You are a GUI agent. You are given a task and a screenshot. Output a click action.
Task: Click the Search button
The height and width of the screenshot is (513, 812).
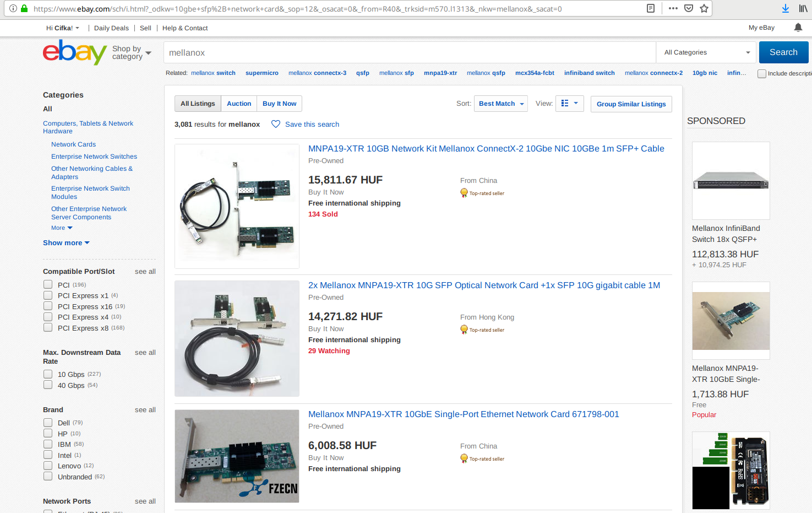click(x=783, y=52)
